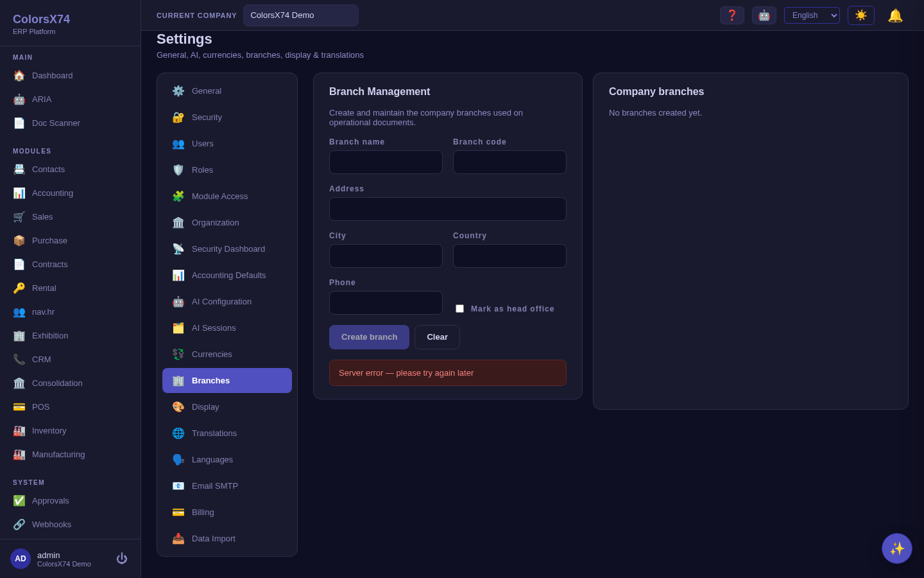Check Mark as head office
This screenshot has height=578, width=924.
[459, 309]
